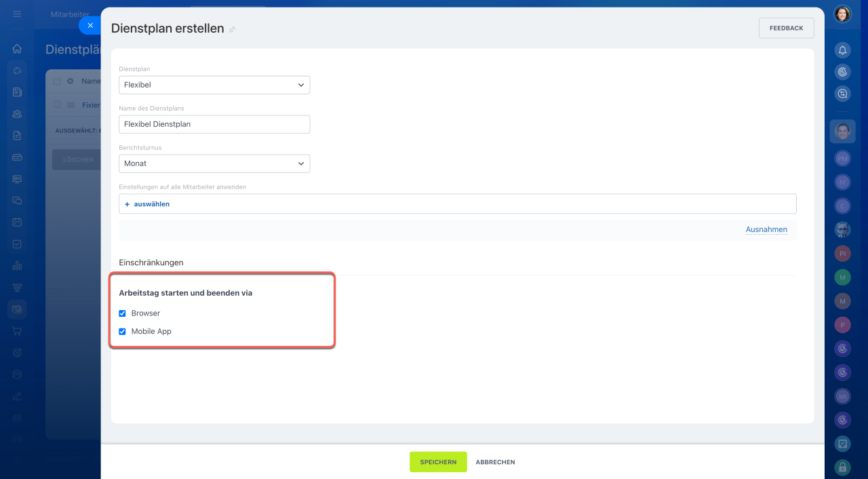Open chat with P pink avatar

click(x=842, y=325)
